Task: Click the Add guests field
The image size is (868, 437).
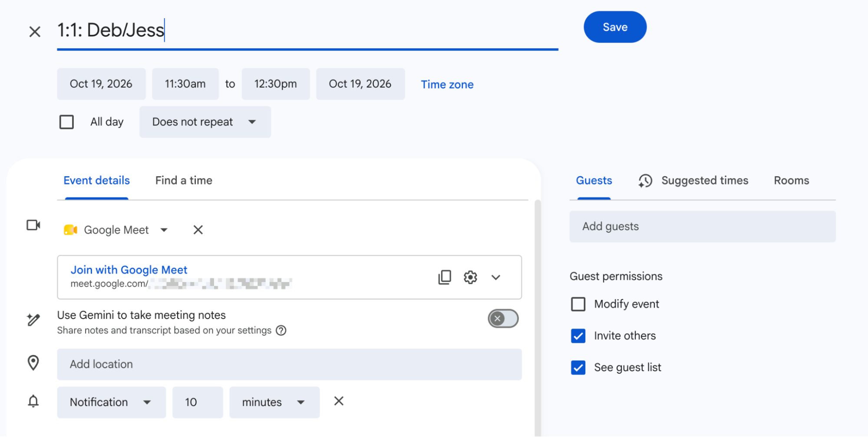Action: click(x=702, y=227)
